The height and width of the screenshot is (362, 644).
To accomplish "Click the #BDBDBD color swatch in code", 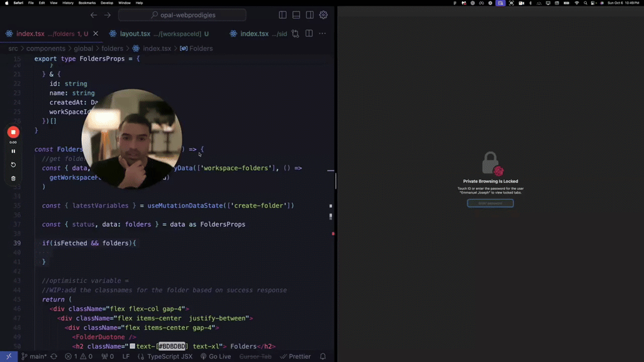I will tap(132, 346).
